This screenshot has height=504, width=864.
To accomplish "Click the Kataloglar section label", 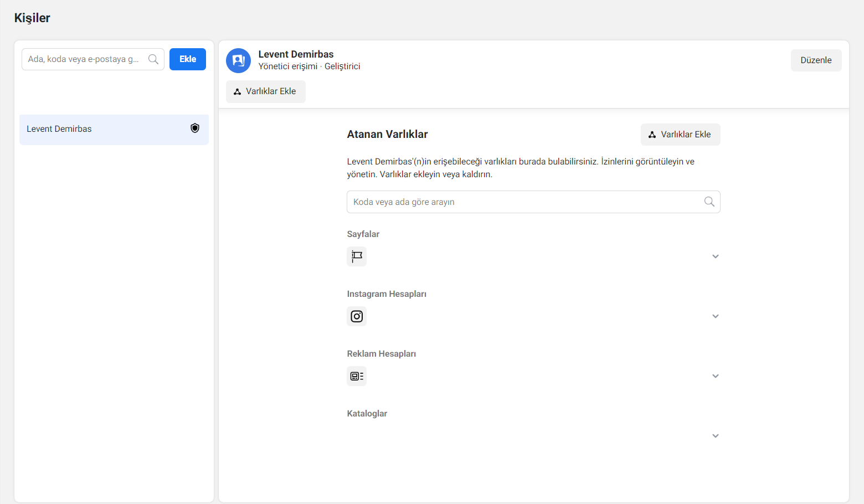I will point(367,414).
